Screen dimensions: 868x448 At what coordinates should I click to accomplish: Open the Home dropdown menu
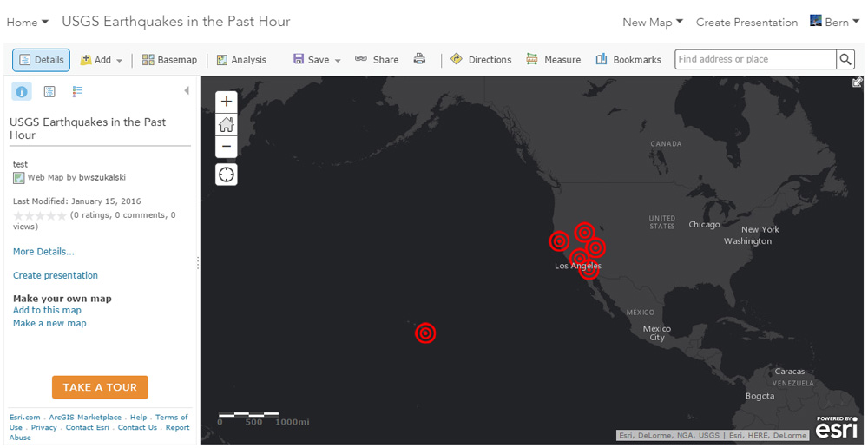pos(28,23)
